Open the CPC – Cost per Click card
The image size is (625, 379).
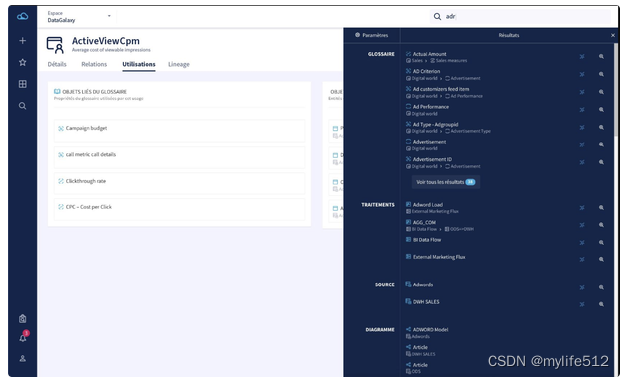pos(179,209)
